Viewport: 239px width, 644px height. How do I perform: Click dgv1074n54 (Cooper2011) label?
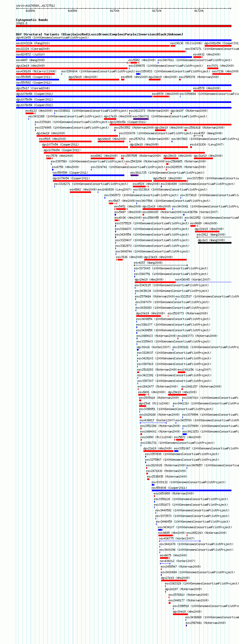click(35, 94)
